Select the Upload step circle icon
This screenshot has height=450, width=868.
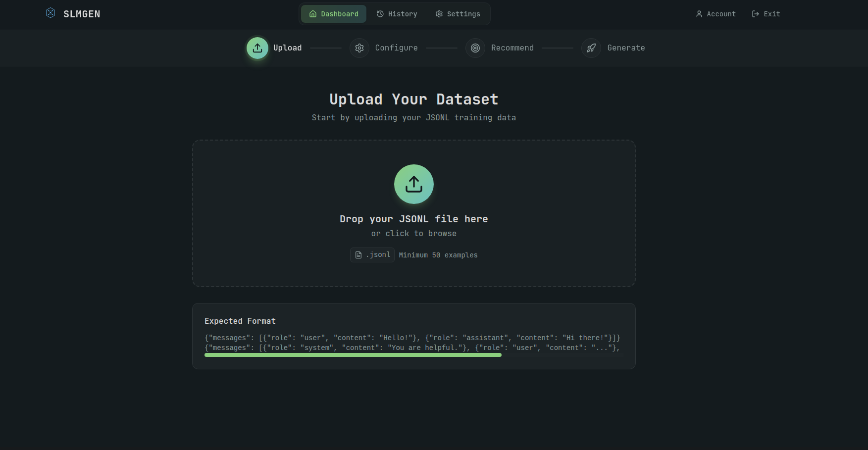[257, 48]
